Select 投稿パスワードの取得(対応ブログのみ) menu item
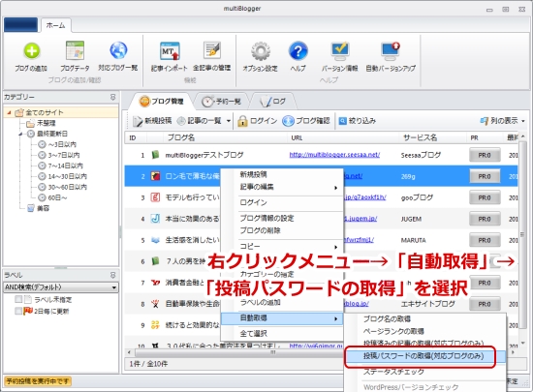This screenshot has height=392, width=533. [x=423, y=356]
